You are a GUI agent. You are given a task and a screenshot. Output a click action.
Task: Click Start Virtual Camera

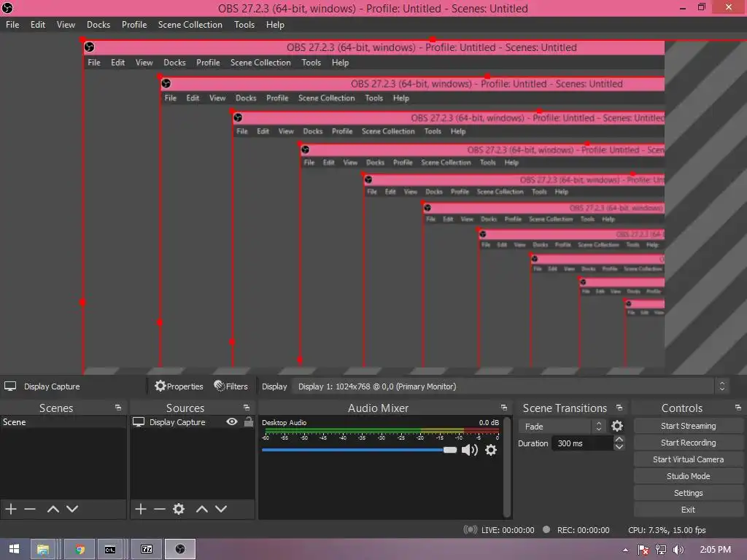tap(689, 459)
